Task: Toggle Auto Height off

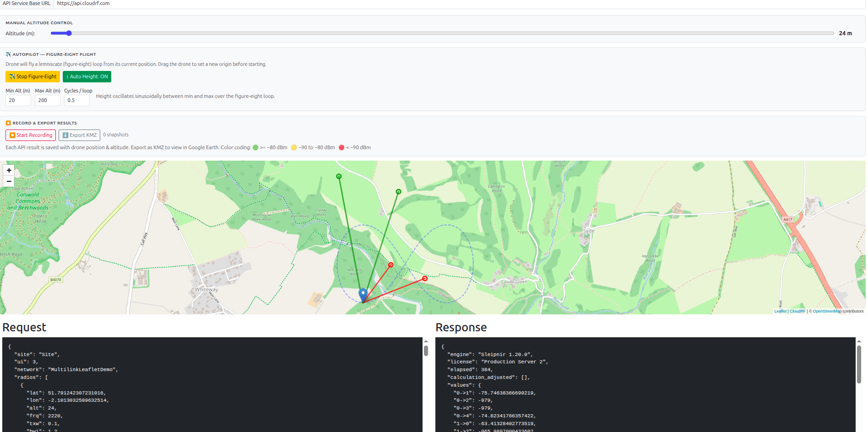Action: point(87,77)
